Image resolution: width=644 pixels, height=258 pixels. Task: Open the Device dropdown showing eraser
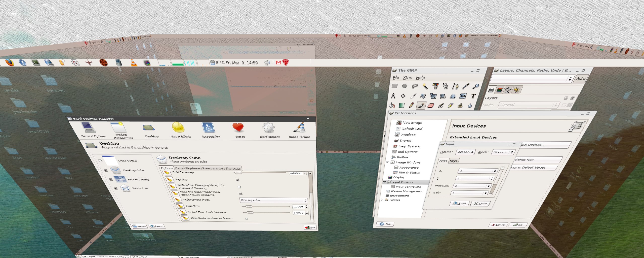click(x=465, y=152)
